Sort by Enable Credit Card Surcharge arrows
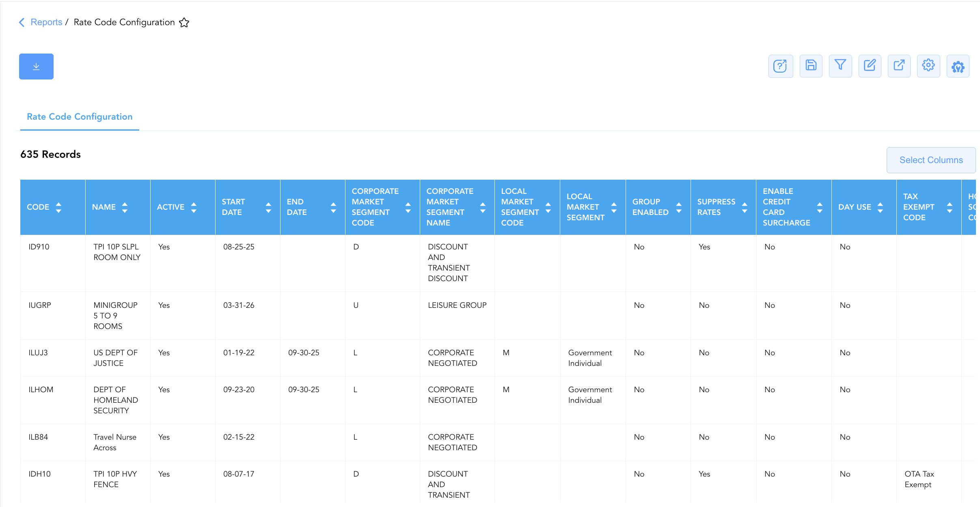This screenshot has width=980, height=507. click(x=820, y=207)
